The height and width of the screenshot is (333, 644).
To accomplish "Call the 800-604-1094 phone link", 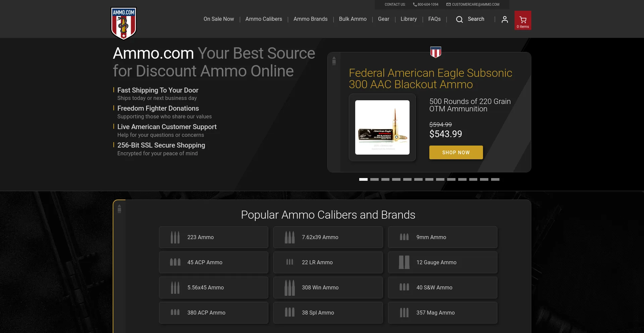I will pos(428,4).
